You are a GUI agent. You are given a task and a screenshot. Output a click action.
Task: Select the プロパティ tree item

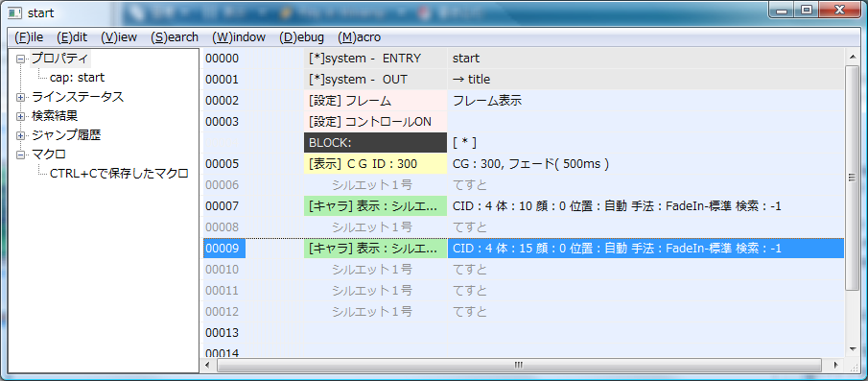pyautogui.click(x=59, y=59)
